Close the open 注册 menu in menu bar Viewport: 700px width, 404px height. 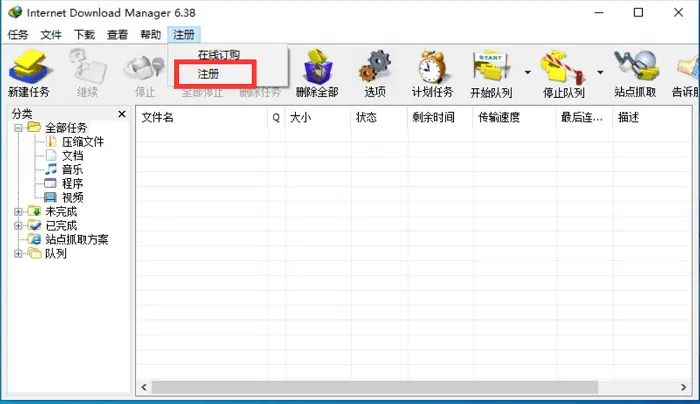pyautogui.click(x=184, y=34)
